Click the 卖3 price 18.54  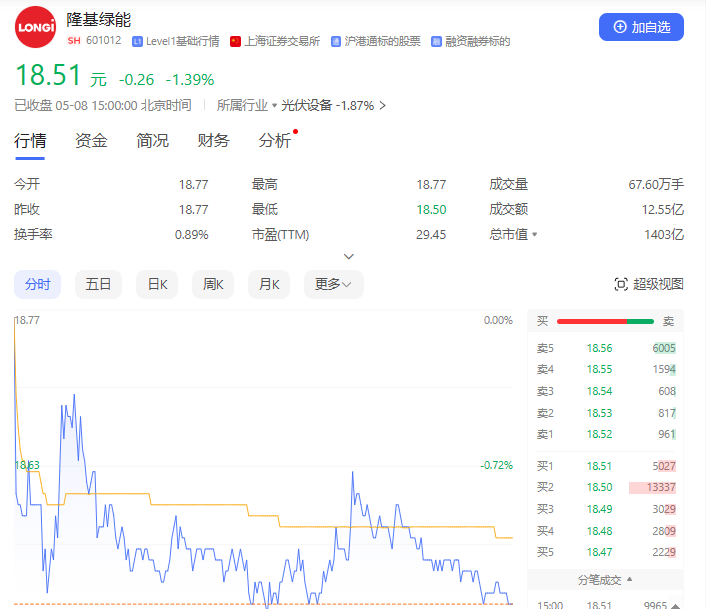click(599, 391)
